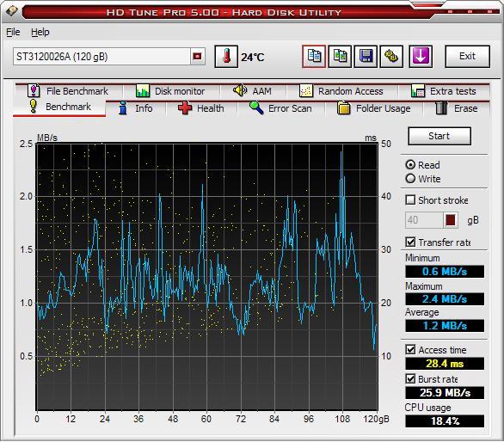
Task: Click the Average 1.2 MB/s value
Action: tap(445, 326)
